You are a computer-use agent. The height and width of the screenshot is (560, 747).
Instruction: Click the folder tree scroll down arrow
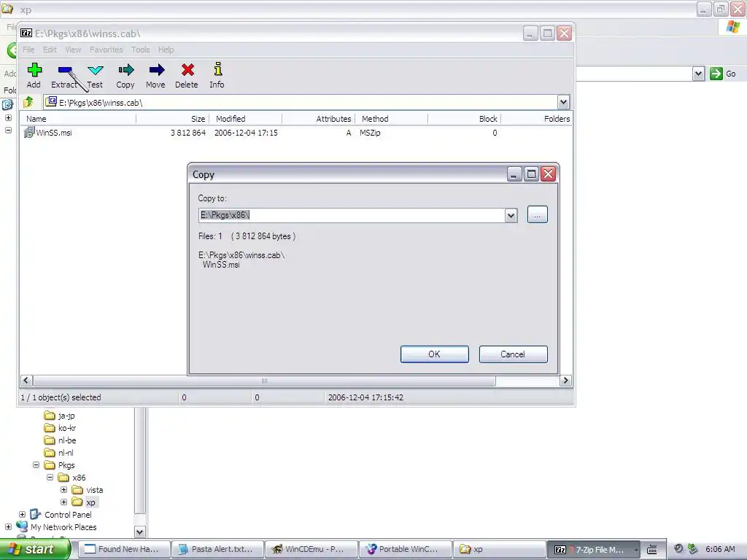pyautogui.click(x=139, y=532)
